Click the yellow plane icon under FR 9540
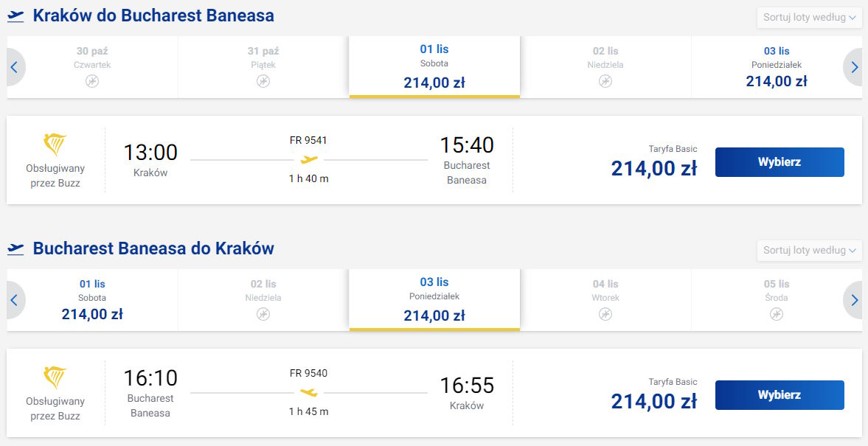This screenshot has height=446, width=868. point(309,392)
